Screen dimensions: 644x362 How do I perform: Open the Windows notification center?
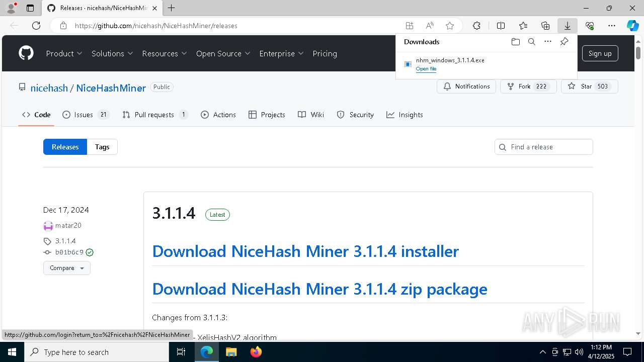click(x=627, y=352)
